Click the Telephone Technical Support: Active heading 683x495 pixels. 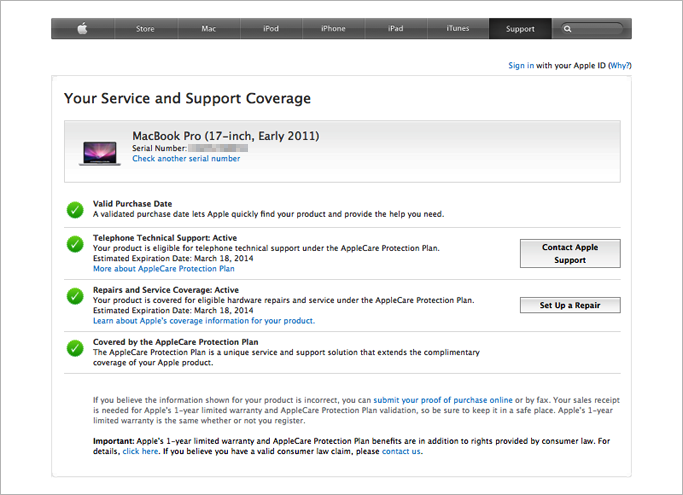tap(165, 238)
